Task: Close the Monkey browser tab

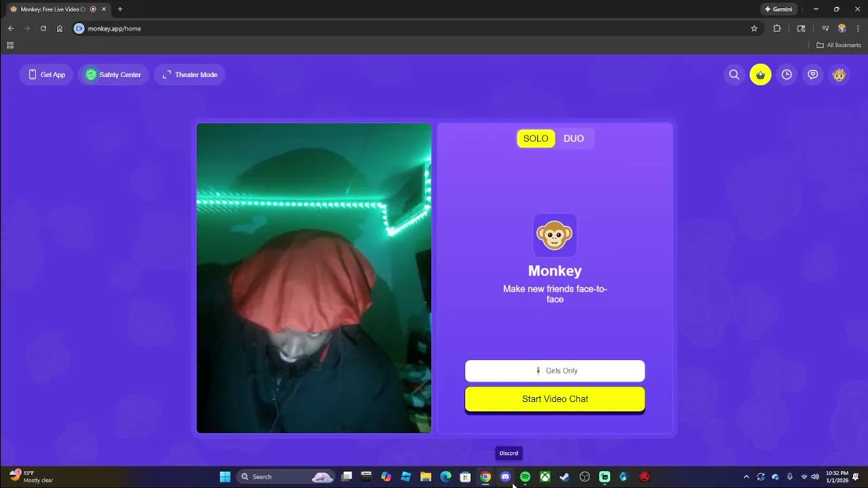Action: pos(104,9)
